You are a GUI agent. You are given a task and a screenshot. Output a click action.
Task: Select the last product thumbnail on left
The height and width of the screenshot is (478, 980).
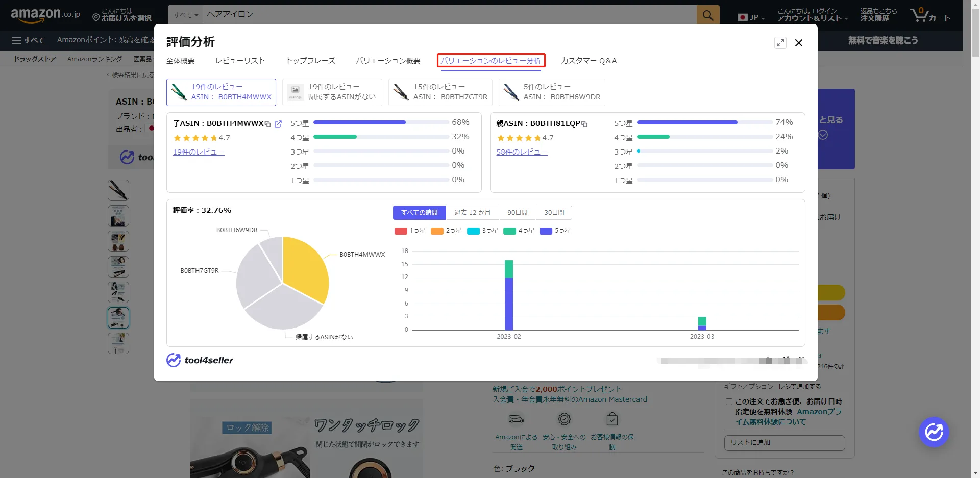[118, 343]
